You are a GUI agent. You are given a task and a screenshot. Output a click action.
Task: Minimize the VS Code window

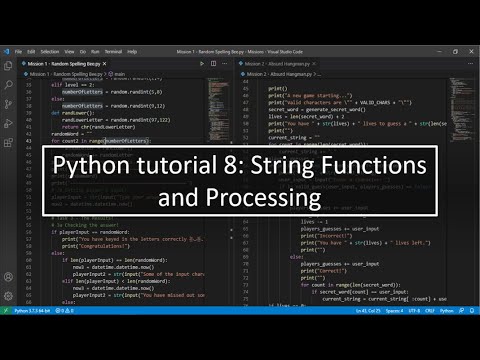(439, 52)
